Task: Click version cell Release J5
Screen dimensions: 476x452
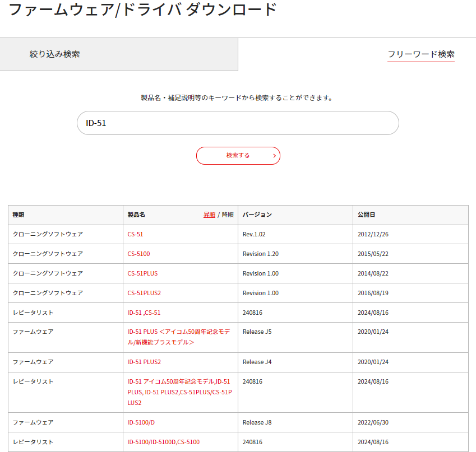Action: point(257,332)
